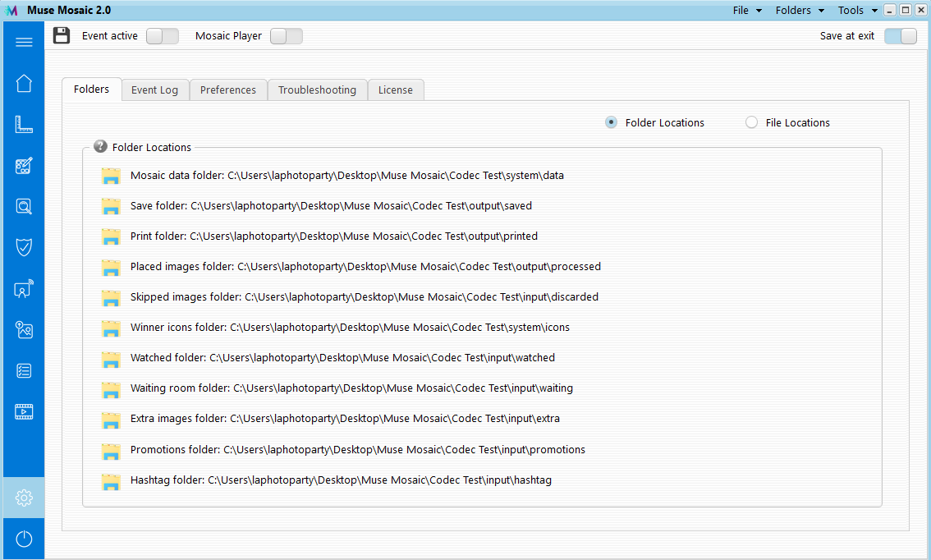Open the Tools dropdown menu

[857, 10]
